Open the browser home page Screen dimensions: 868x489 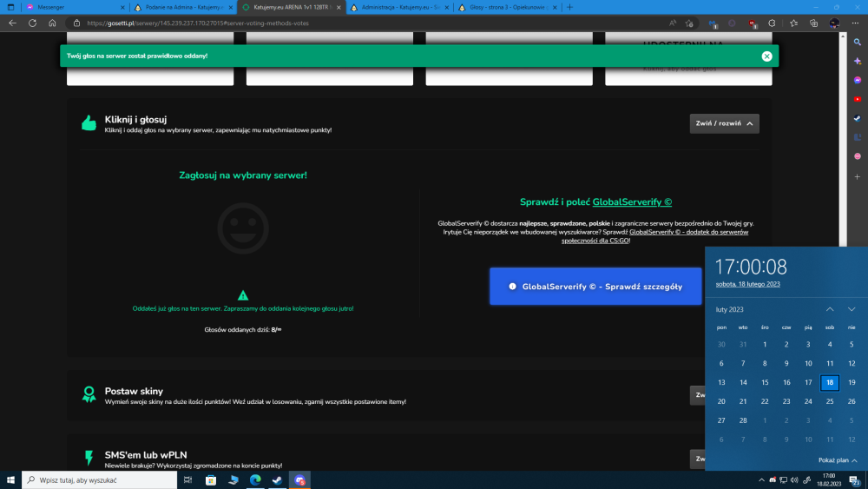click(x=52, y=23)
